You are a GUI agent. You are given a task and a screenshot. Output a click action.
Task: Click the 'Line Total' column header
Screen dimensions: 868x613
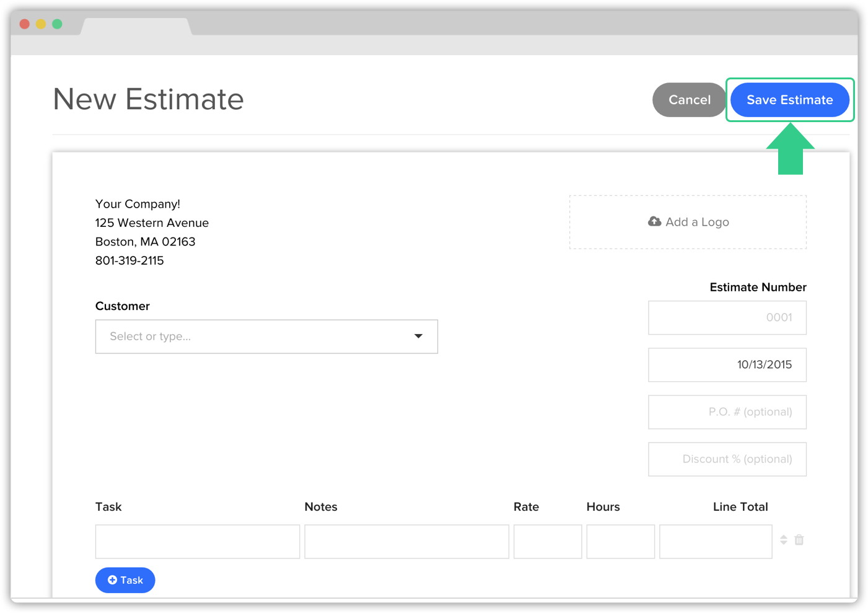740,507
